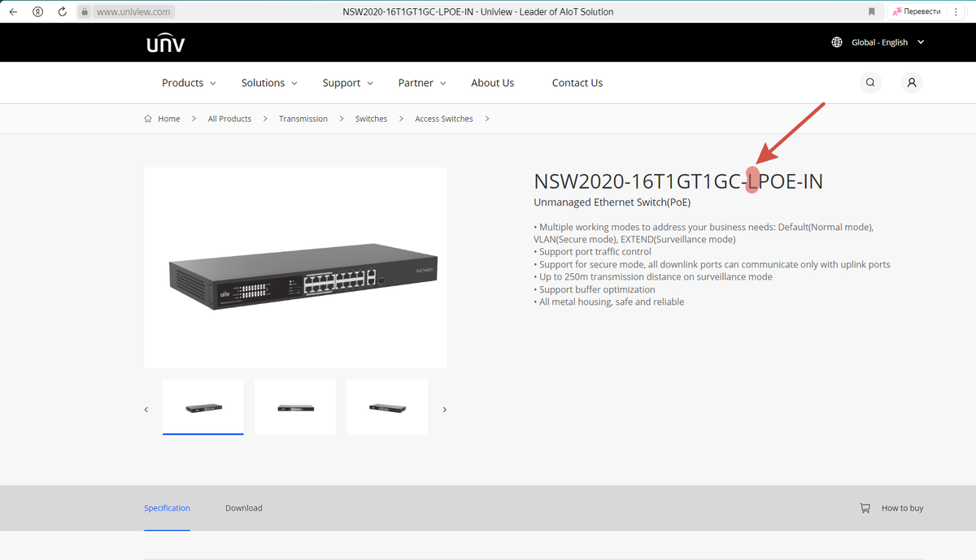The height and width of the screenshot is (560, 976).
Task: Click the user account icon
Action: pos(912,82)
